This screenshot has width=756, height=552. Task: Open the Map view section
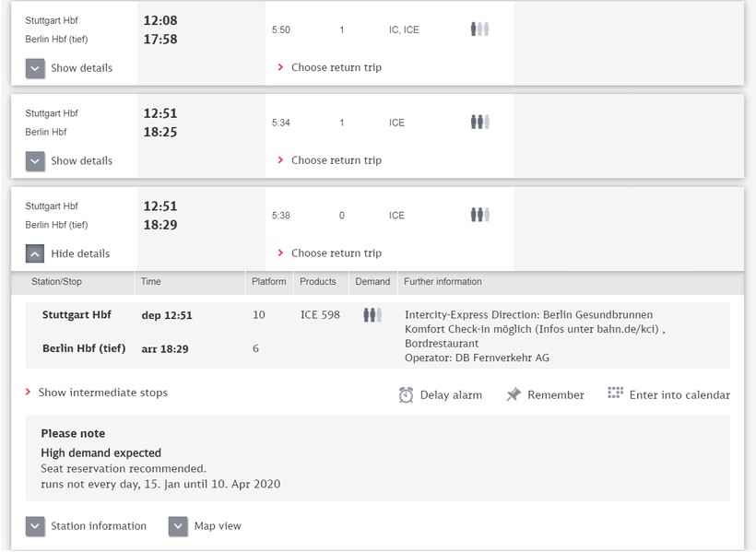(179, 526)
